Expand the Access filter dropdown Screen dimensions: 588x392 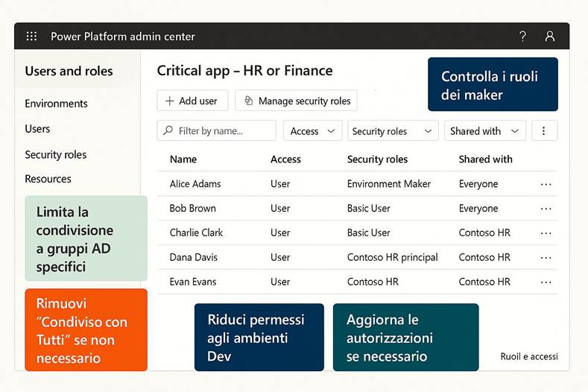[x=312, y=131]
